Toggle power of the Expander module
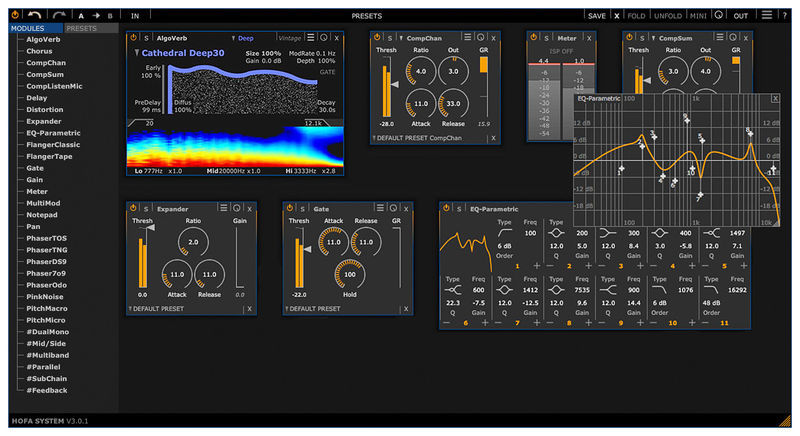 (x=133, y=208)
